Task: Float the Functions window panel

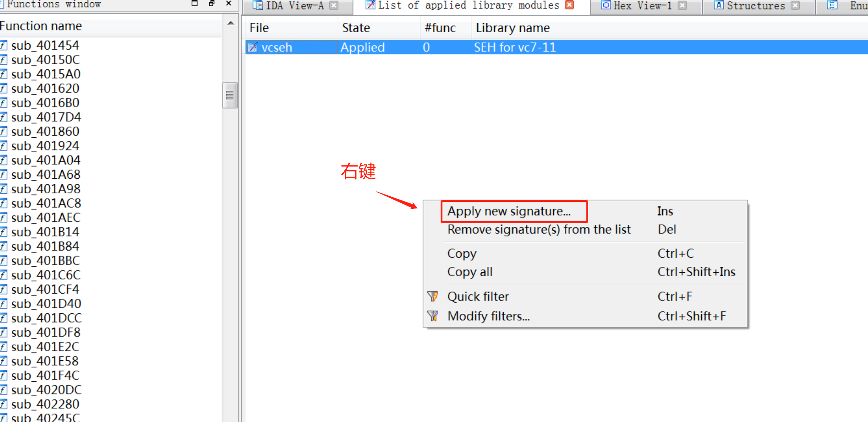Action: (211, 3)
